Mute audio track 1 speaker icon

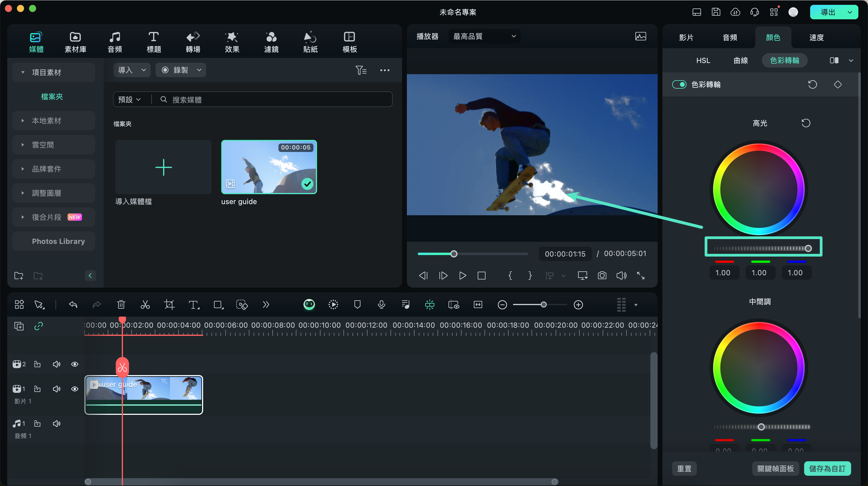coord(56,423)
